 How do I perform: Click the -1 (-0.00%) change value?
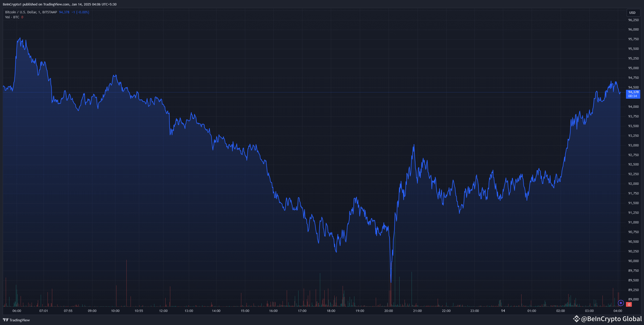coord(80,12)
